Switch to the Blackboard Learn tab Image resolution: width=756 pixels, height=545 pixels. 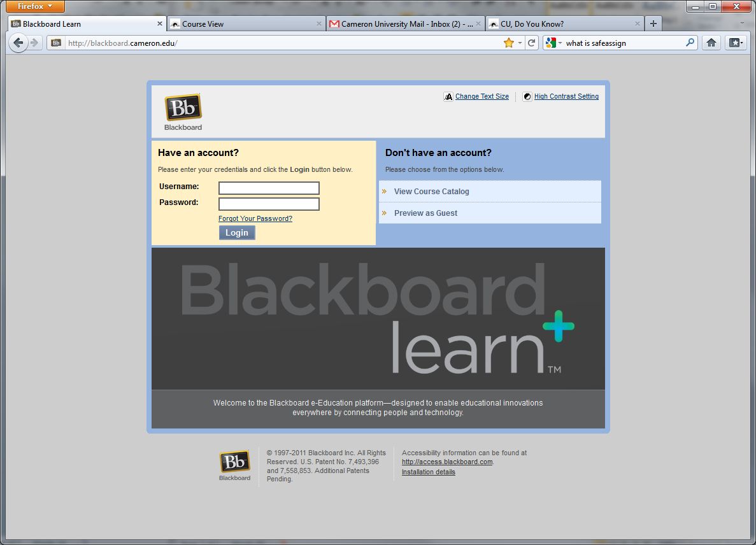click(x=87, y=24)
